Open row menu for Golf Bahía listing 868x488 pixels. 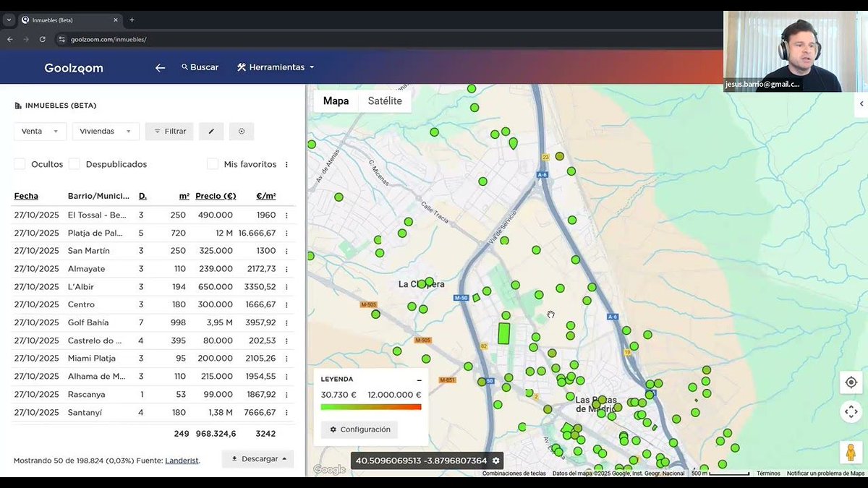(x=286, y=322)
